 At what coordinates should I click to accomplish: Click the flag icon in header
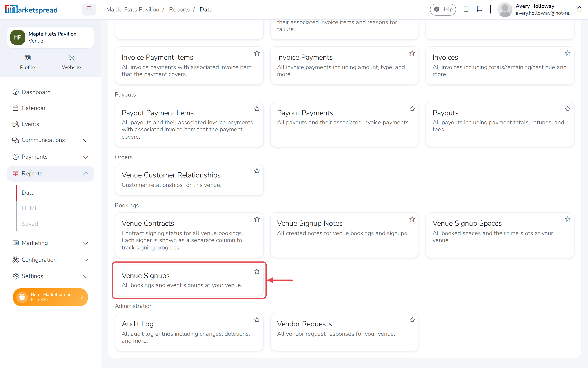coord(479,9)
